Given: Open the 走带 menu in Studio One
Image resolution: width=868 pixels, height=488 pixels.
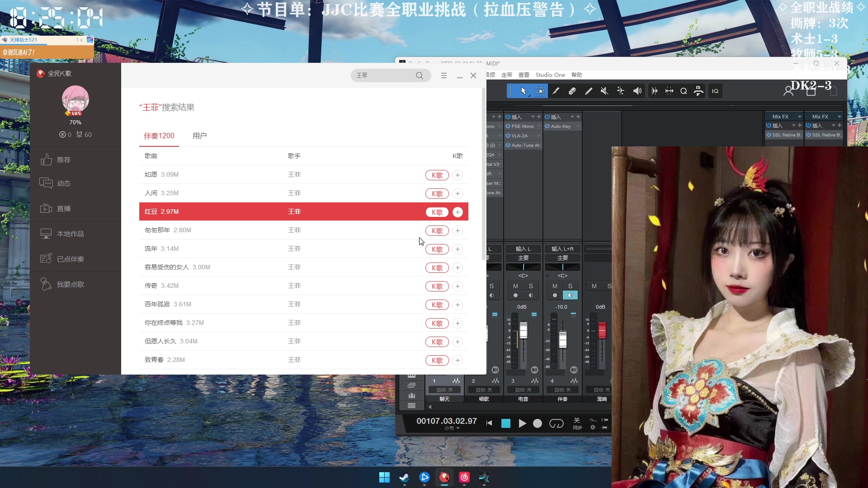Looking at the screenshot, I should pyautogui.click(x=507, y=75).
